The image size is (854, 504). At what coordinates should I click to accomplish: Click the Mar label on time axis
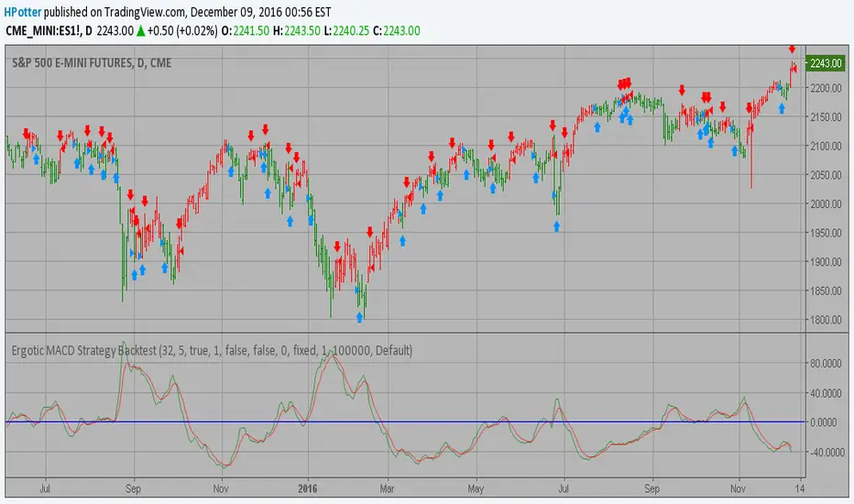pyautogui.click(x=387, y=488)
